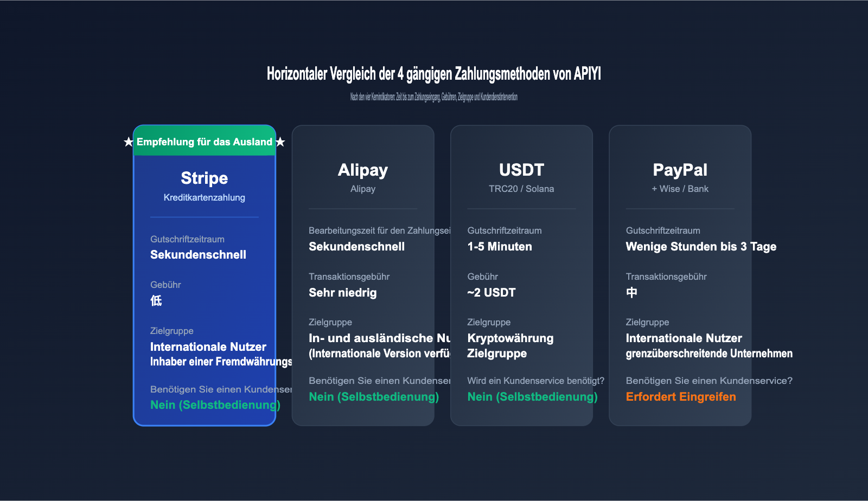Viewport: 868px width, 501px height.
Task: Click the small gray 'Alipay' subtitle
Action: [363, 189]
